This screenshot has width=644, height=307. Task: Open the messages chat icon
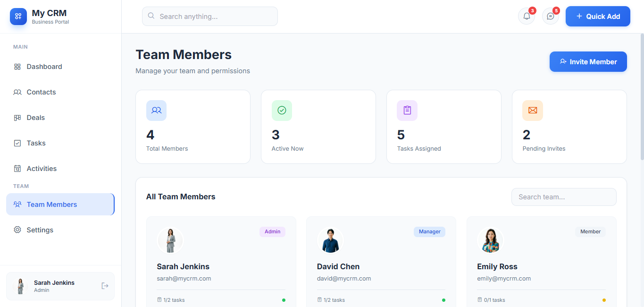tap(550, 16)
